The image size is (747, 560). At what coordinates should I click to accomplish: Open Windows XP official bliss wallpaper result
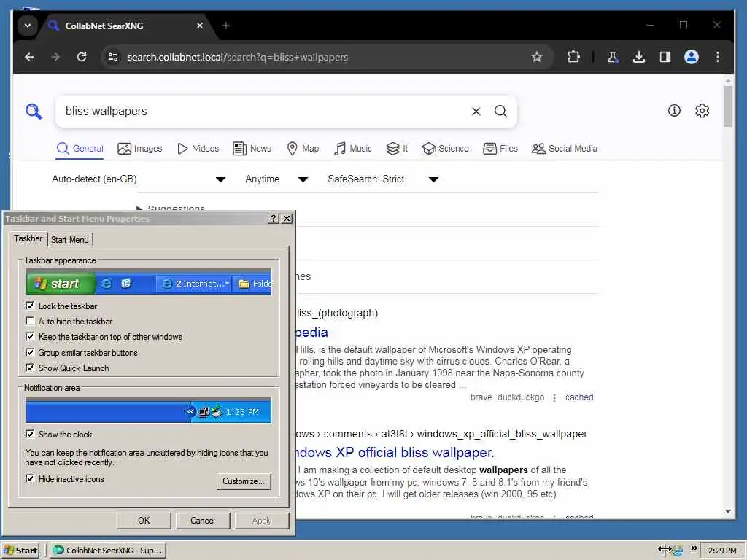coord(395,452)
